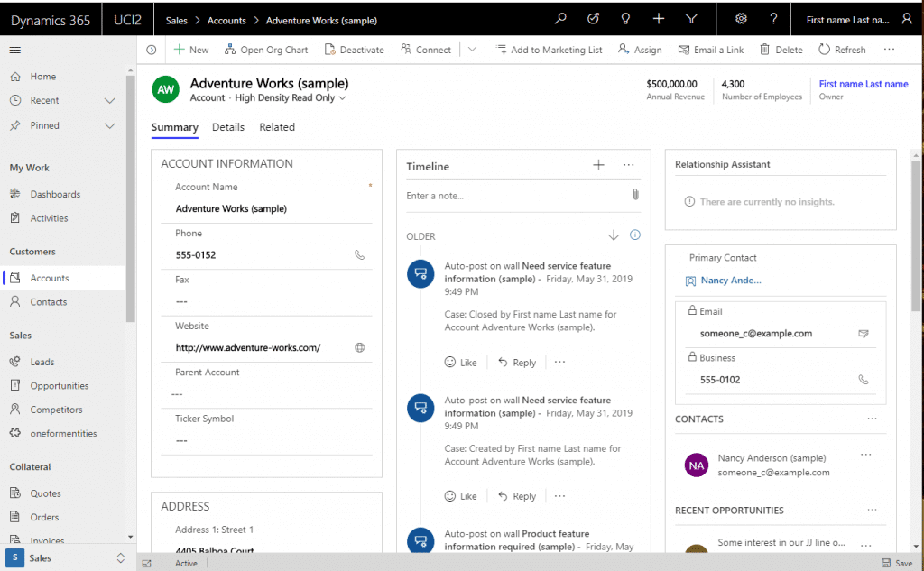Click the paperclip attachment icon in Timeline
924x571 pixels.
click(x=635, y=195)
